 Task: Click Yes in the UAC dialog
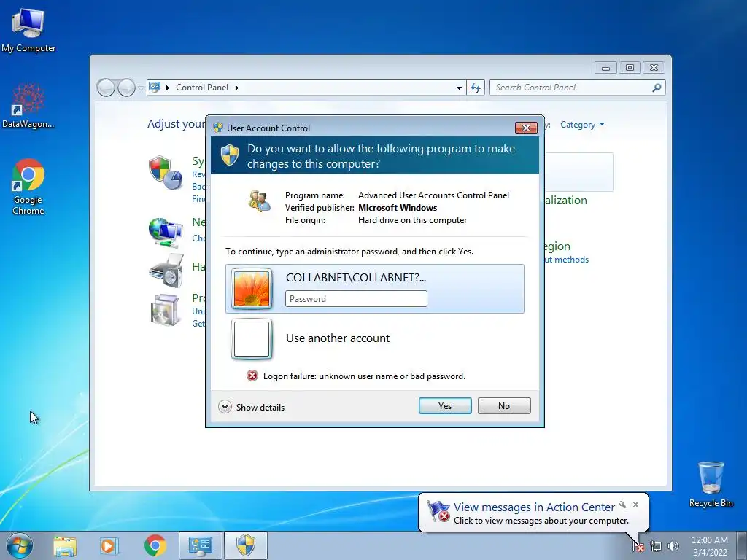coord(445,405)
